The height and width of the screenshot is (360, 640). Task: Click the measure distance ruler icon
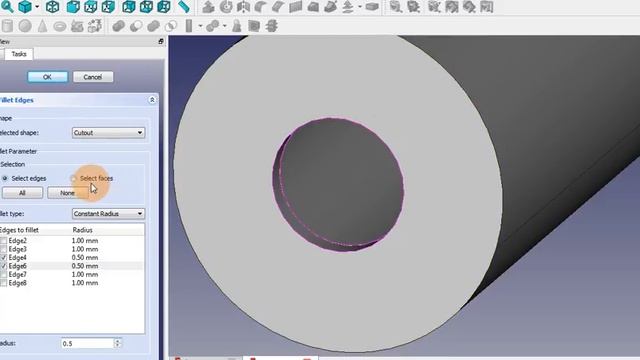pyautogui.click(x=184, y=7)
